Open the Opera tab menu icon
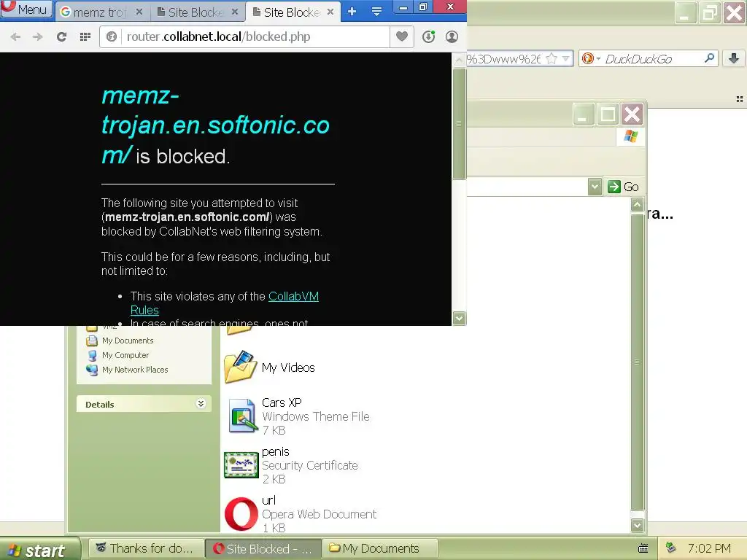747x560 pixels. coord(376,12)
